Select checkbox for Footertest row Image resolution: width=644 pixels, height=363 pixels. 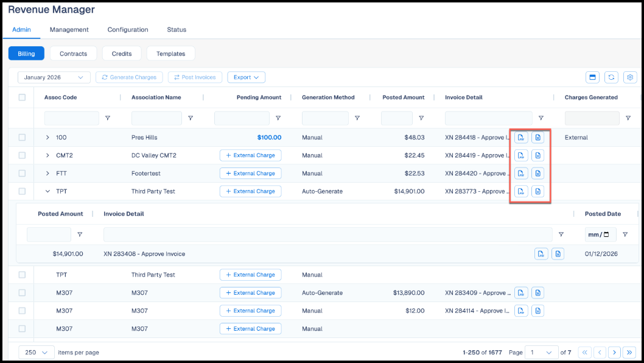(22, 174)
